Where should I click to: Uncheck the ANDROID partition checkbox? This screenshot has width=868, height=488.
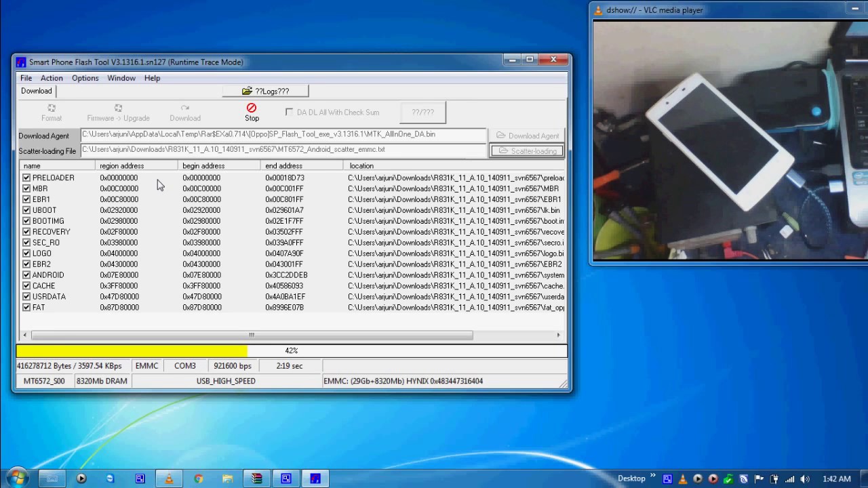[x=26, y=275]
